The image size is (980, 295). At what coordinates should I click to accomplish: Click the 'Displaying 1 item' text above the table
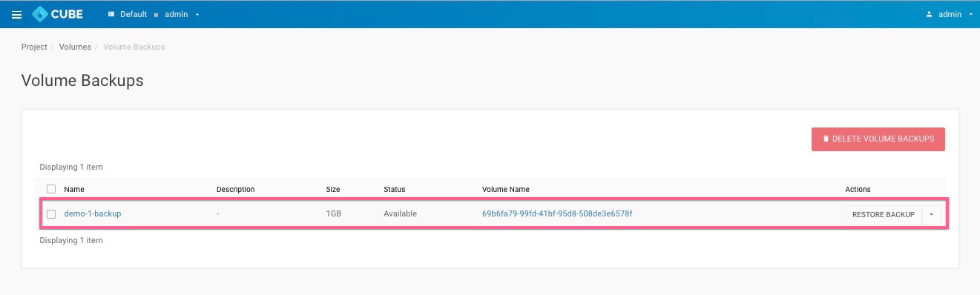click(71, 167)
